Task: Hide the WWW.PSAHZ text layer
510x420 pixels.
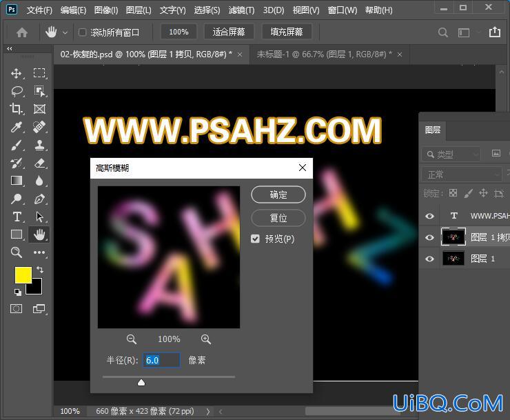Action: pyautogui.click(x=429, y=216)
